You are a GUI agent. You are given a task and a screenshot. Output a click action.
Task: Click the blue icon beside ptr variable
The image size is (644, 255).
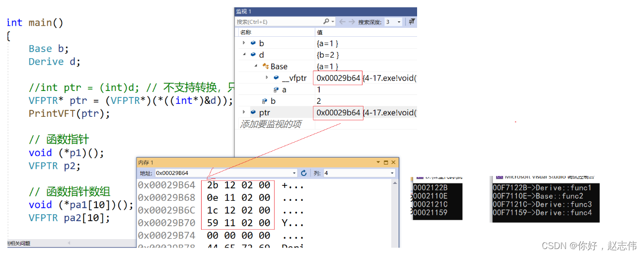pyautogui.click(x=253, y=112)
